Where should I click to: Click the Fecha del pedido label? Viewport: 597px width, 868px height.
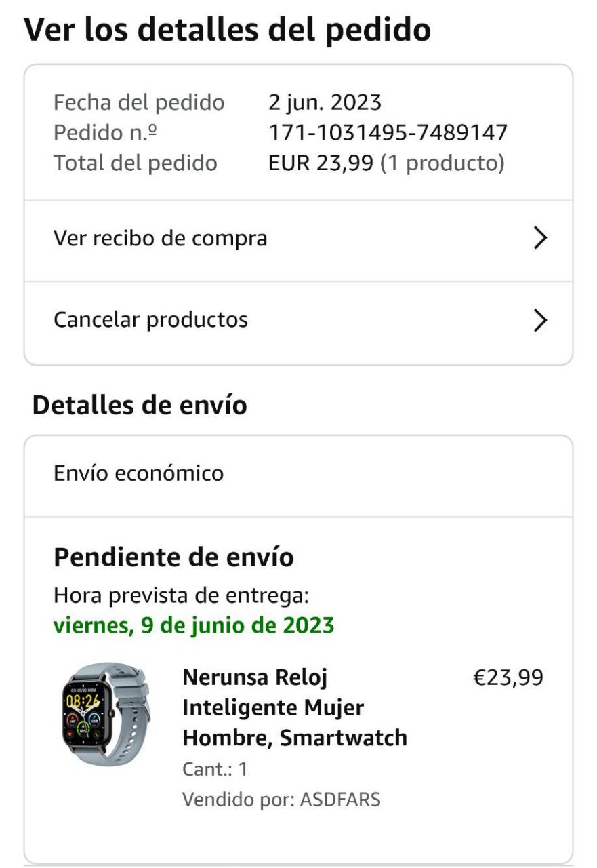click(x=139, y=102)
